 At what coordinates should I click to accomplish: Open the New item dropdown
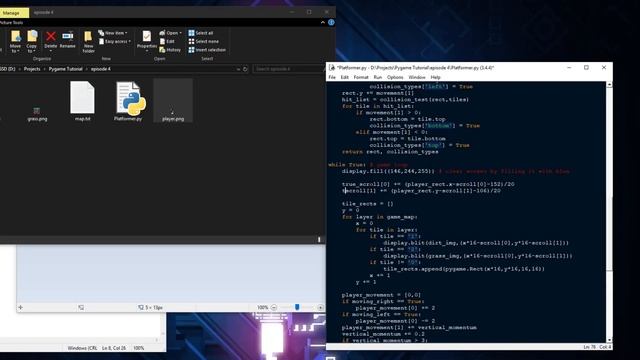113,33
